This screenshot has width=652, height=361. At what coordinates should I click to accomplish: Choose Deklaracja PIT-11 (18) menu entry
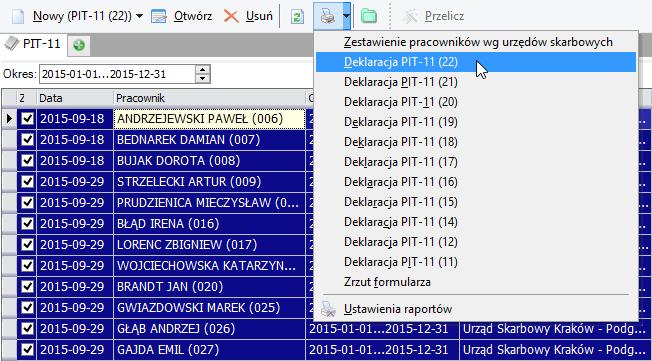click(476, 142)
